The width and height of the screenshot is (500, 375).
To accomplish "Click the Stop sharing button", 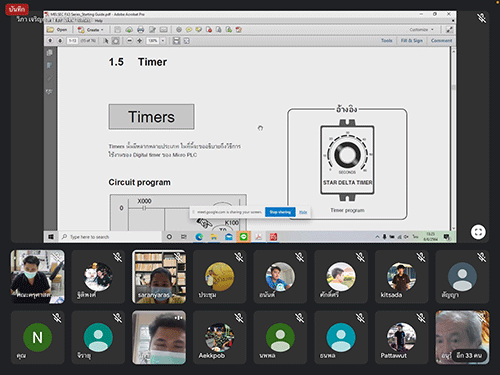I will pyautogui.click(x=280, y=212).
